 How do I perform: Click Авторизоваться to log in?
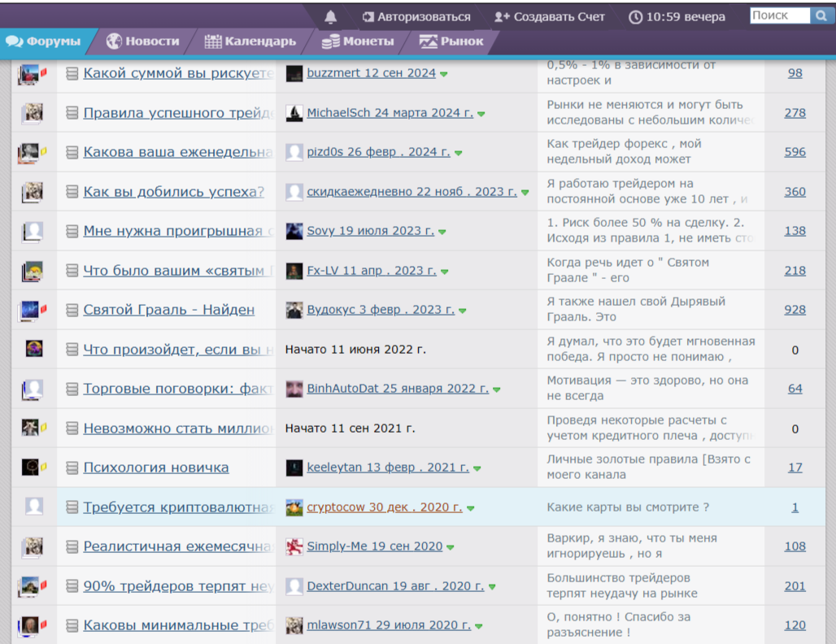[424, 17]
